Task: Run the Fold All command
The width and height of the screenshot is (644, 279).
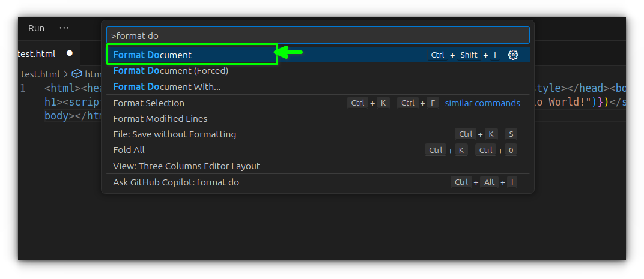Action: [129, 150]
